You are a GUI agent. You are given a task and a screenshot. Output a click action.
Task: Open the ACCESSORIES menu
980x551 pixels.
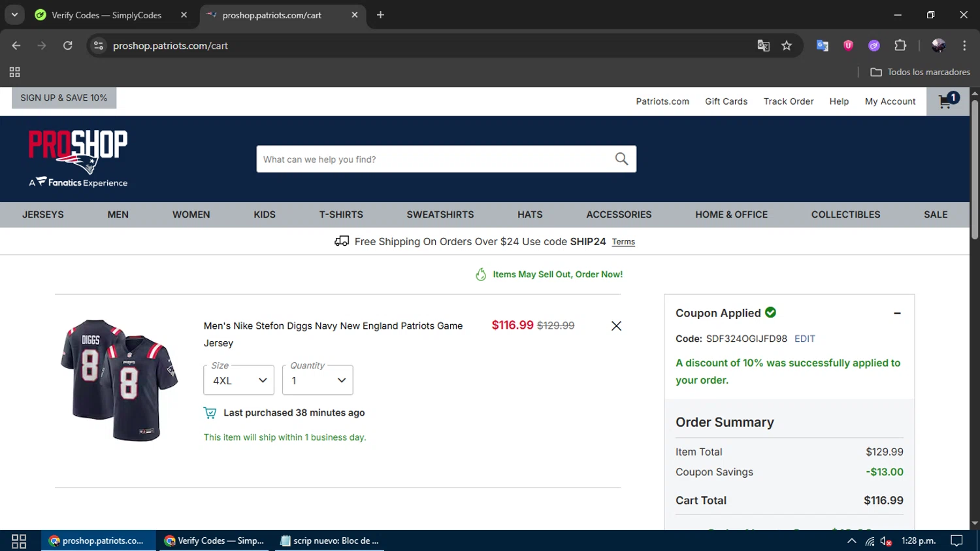(x=619, y=214)
